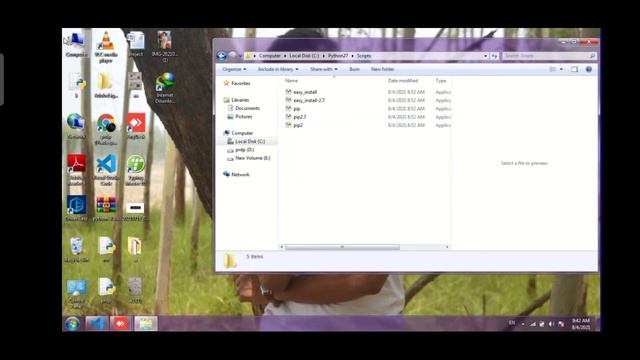Viewport: 640px width, 360px height.
Task: Click the VLC media player desktop icon
Action: point(106,47)
